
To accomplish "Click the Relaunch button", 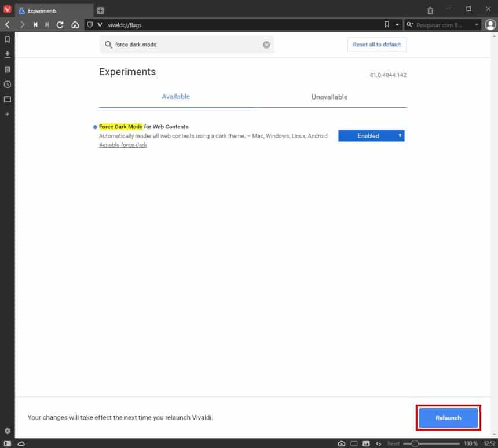I will pyautogui.click(x=448, y=417).
